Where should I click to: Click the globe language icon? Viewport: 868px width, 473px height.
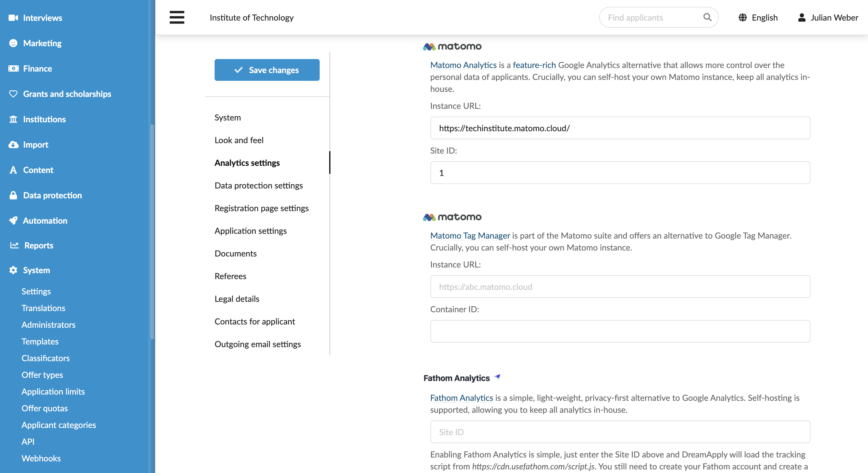742,18
